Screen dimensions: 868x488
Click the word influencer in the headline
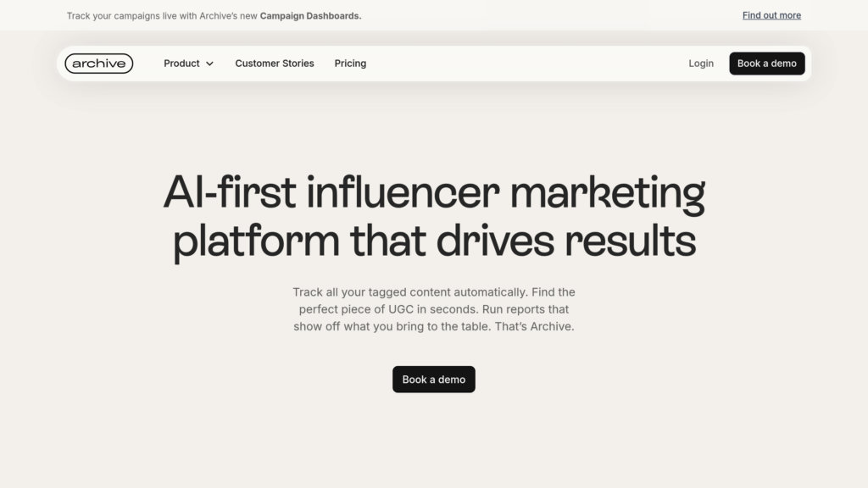[403, 192]
